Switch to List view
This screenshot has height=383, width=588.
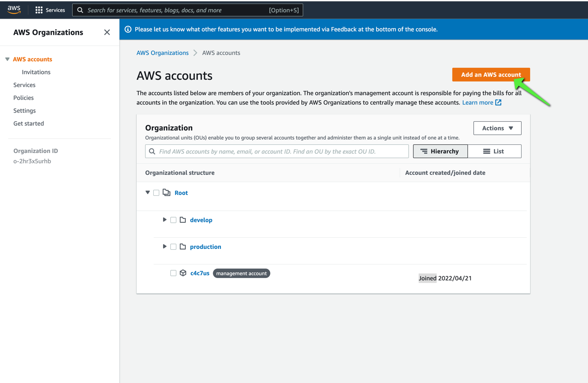tap(494, 151)
